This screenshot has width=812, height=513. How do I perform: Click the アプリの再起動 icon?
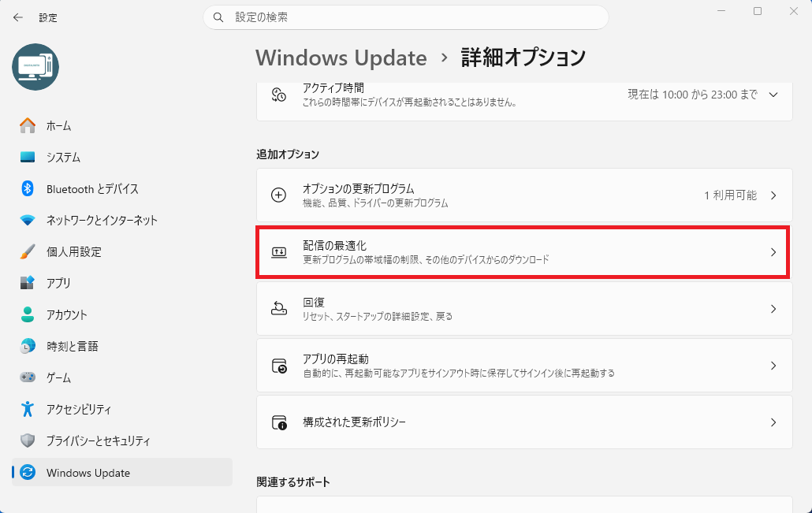click(279, 366)
